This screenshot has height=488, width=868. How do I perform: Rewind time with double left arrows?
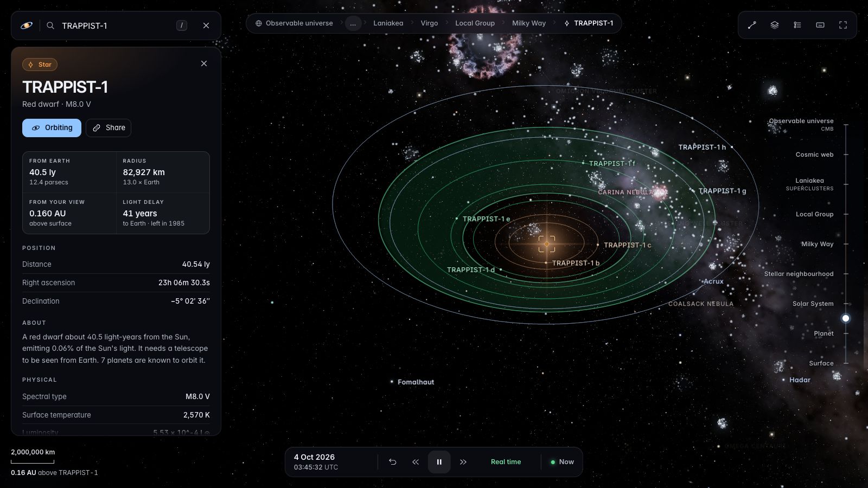pyautogui.click(x=416, y=462)
